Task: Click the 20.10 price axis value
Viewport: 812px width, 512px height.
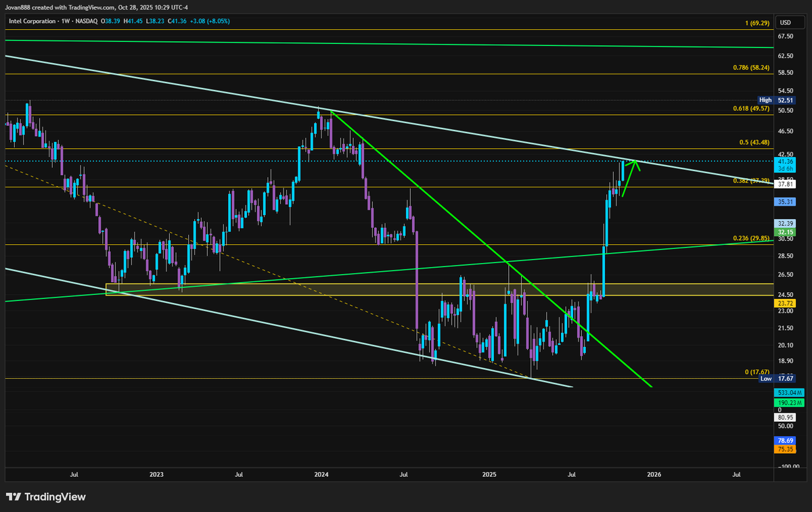Action: pyautogui.click(x=786, y=345)
